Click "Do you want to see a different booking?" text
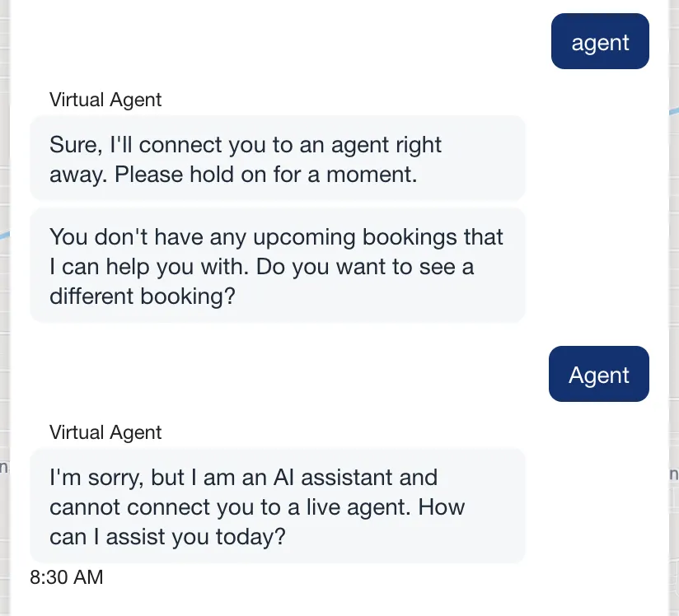679x616 pixels. tap(247, 282)
